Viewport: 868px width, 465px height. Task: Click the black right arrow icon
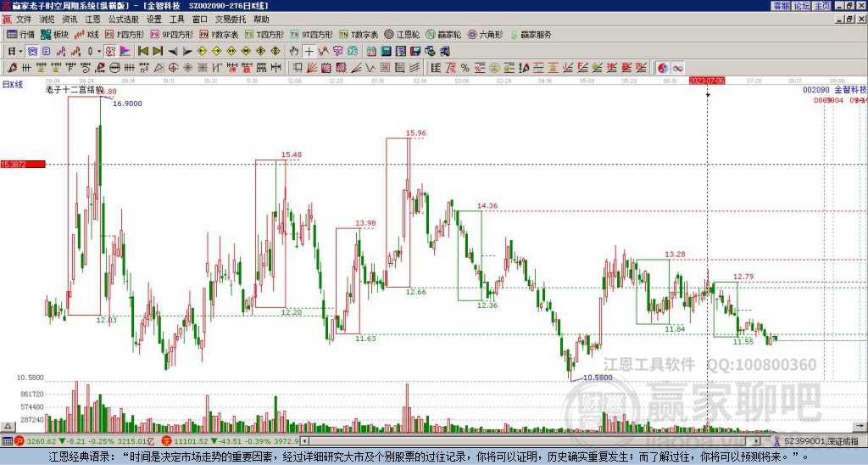pos(187,52)
